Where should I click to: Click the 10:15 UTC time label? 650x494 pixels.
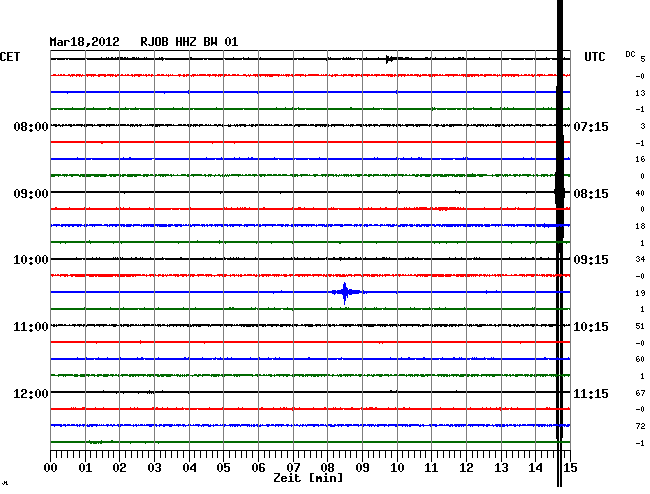pyautogui.click(x=591, y=327)
